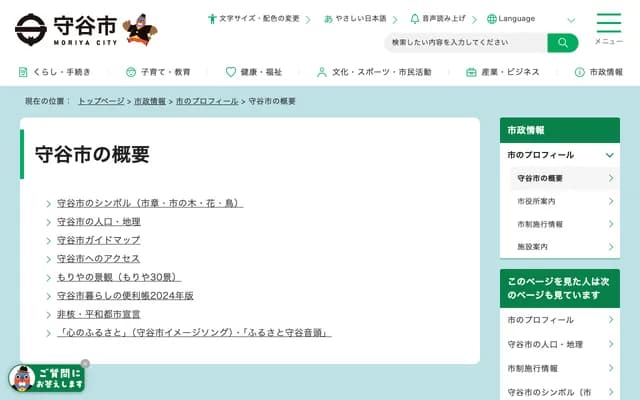Open 守谷市の人口・地理 link in main list

click(x=99, y=222)
